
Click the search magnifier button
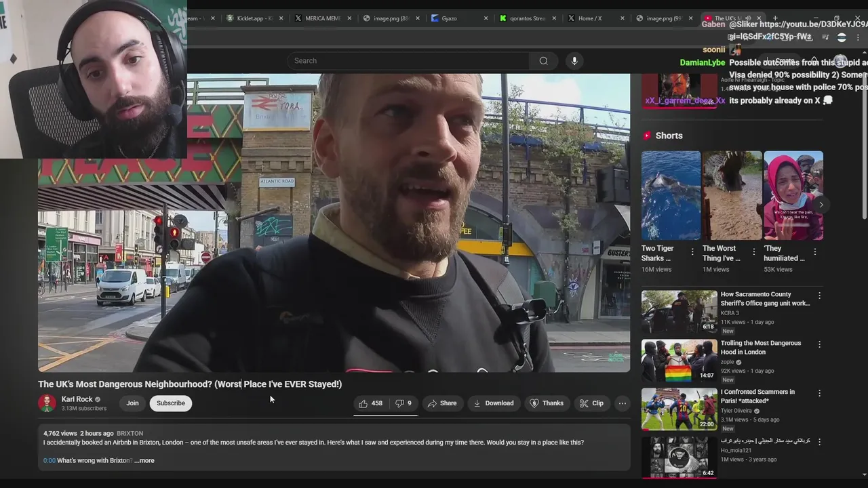point(543,61)
